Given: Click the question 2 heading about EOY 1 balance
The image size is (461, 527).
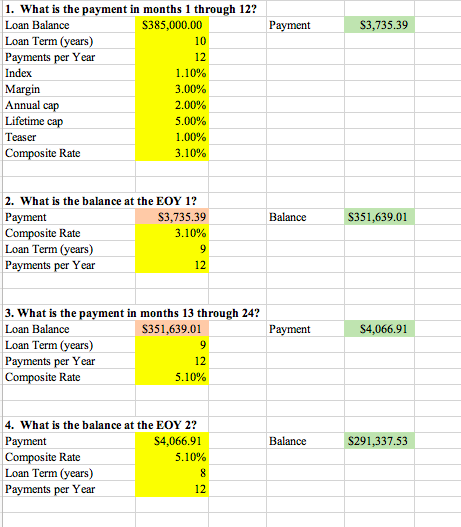Looking at the screenshot, I should [x=101, y=201].
